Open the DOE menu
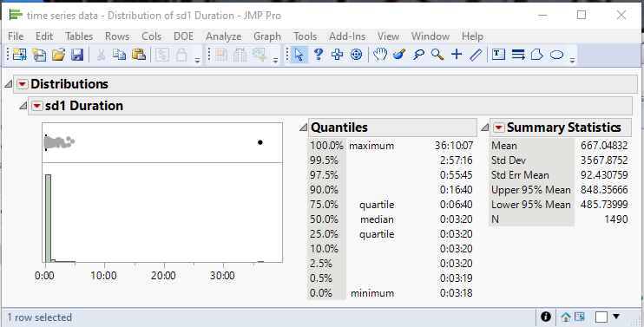The width and height of the screenshot is (644, 327). pos(183,36)
